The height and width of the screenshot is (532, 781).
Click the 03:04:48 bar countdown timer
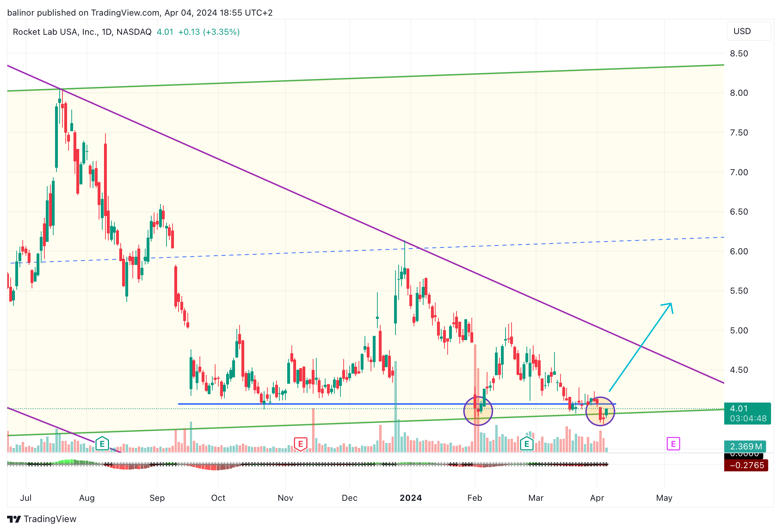(x=748, y=419)
